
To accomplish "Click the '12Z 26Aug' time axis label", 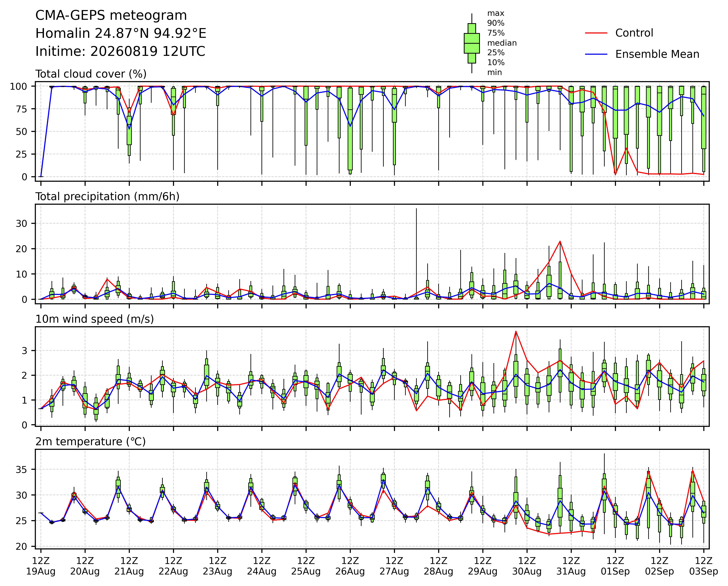I will pos(350,566).
